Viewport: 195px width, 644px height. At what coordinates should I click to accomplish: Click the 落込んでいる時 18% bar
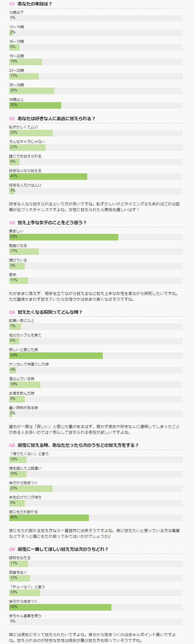tap(24, 384)
